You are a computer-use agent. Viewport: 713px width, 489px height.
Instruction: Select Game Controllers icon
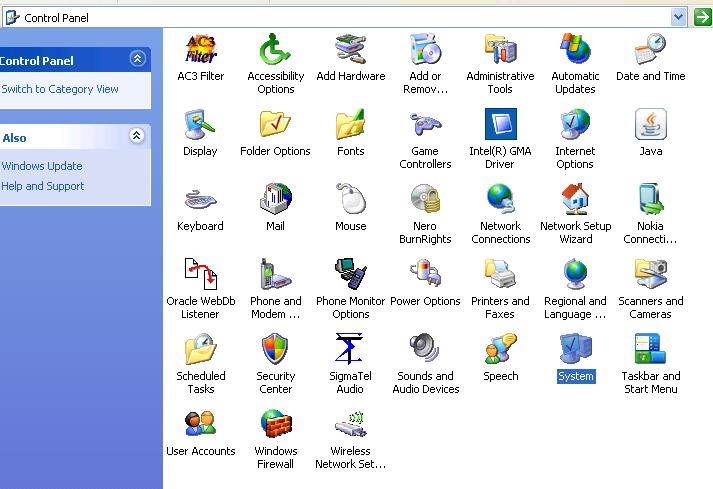click(x=426, y=124)
